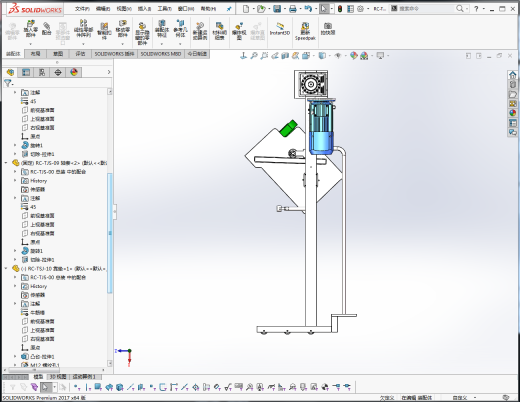This screenshot has height=402, width=520.
Task: Click the home icon in right task pane
Action: (513, 75)
